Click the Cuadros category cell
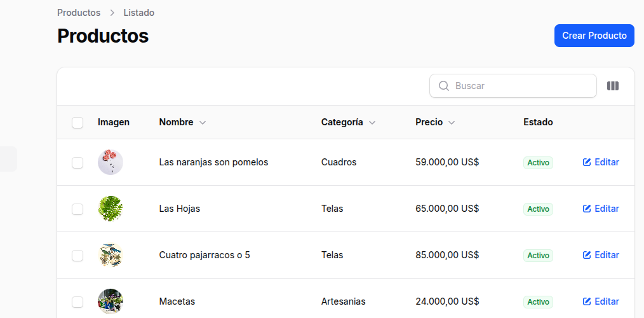Screen dimensions: 644x318 pyautogui.click(x=339, y=162)
